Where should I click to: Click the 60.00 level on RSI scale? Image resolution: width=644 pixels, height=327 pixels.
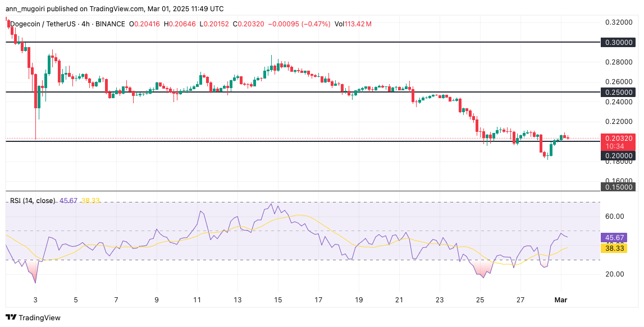click(615, 216)
